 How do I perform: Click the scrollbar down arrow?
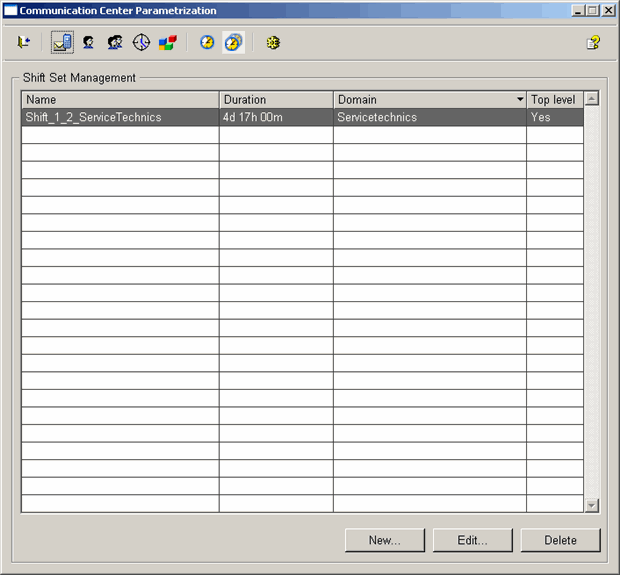[x=592, y=505]
